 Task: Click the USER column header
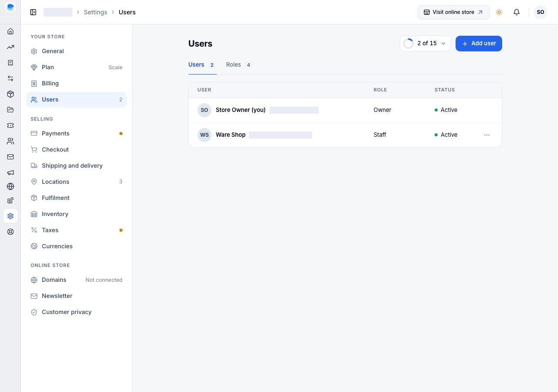pos(204,90)
